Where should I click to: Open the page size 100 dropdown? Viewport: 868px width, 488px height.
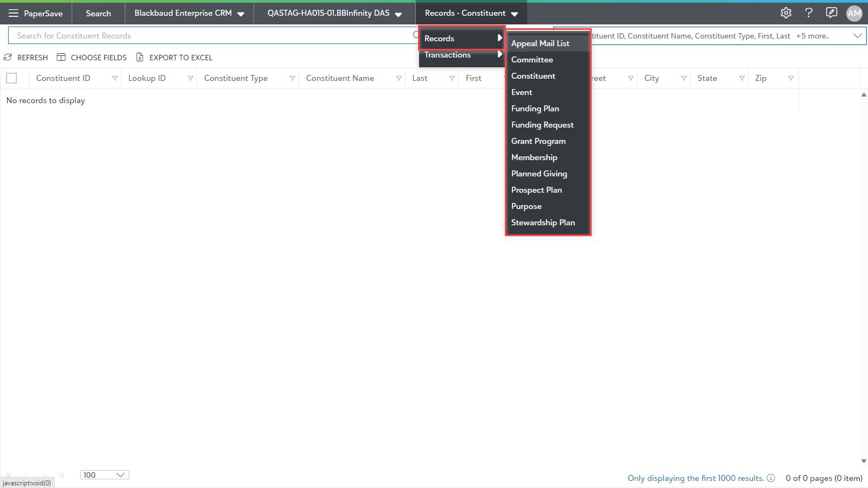pos(104,475)
